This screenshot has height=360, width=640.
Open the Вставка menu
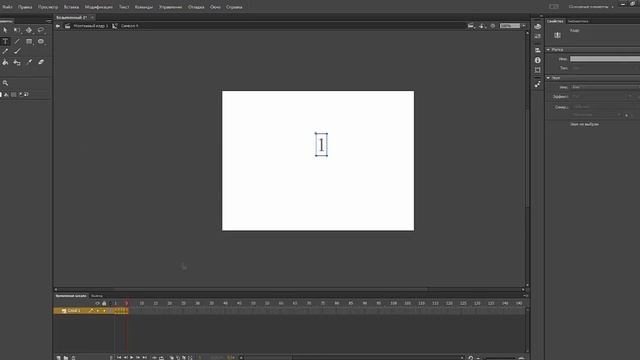(71, 7)
